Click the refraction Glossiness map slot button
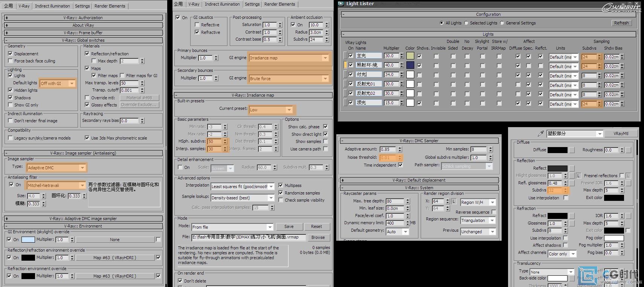This screenshot has width=644, height=287. [572, 223]
